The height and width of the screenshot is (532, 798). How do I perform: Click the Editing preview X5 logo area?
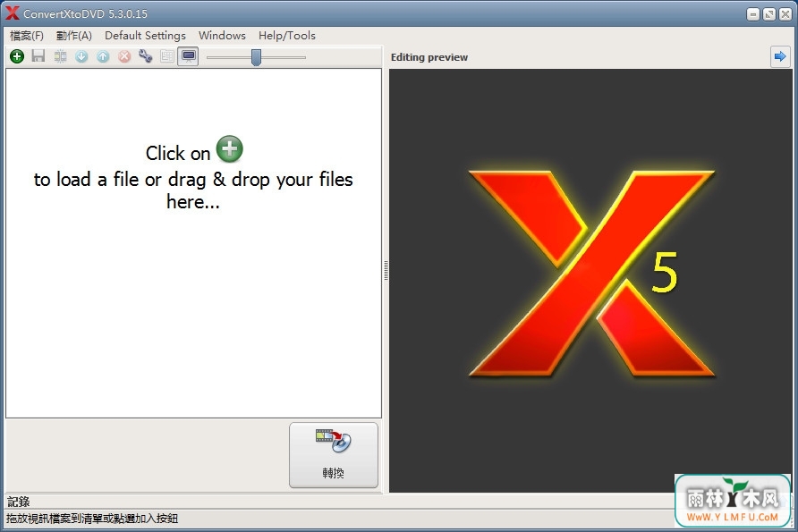click(x=590, y=280)
